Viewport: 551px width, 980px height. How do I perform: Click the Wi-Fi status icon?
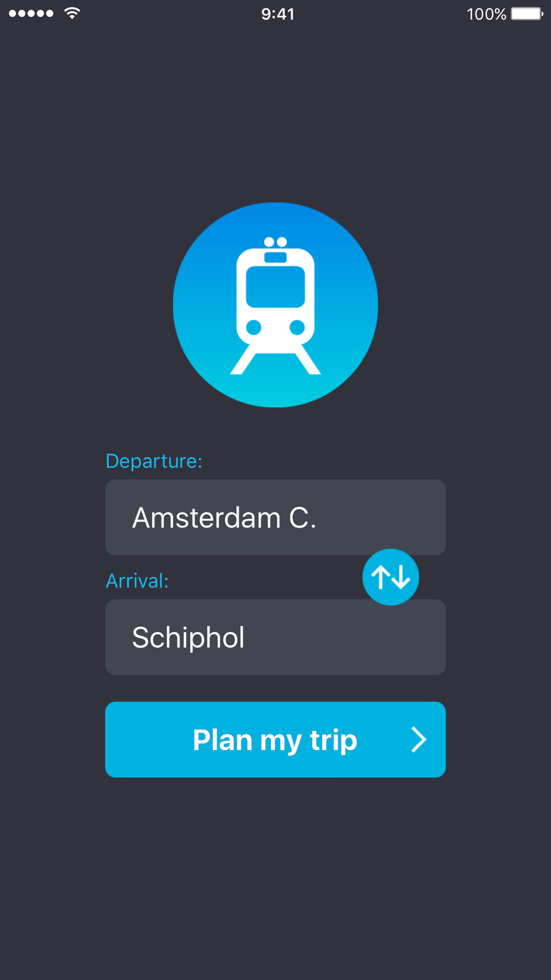pos(72,13)
